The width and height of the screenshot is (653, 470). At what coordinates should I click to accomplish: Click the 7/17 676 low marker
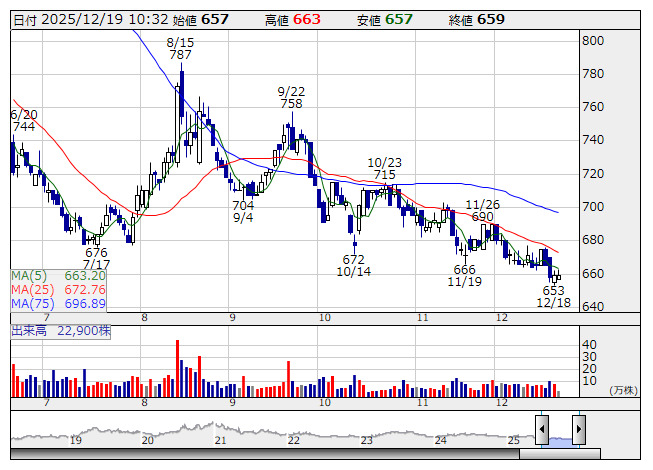coord(96,259)
